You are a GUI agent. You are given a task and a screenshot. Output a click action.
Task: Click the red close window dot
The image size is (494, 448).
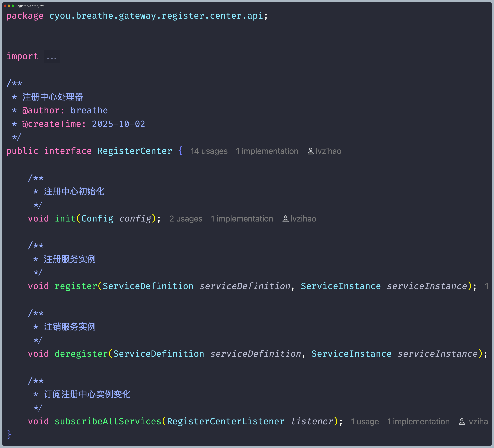coord(5,6)
